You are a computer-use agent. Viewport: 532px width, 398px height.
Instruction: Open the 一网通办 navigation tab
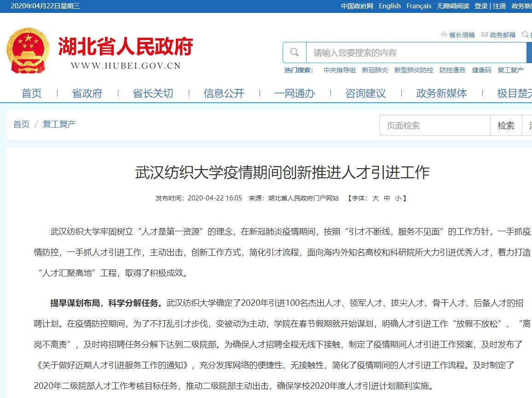point(295,93)
